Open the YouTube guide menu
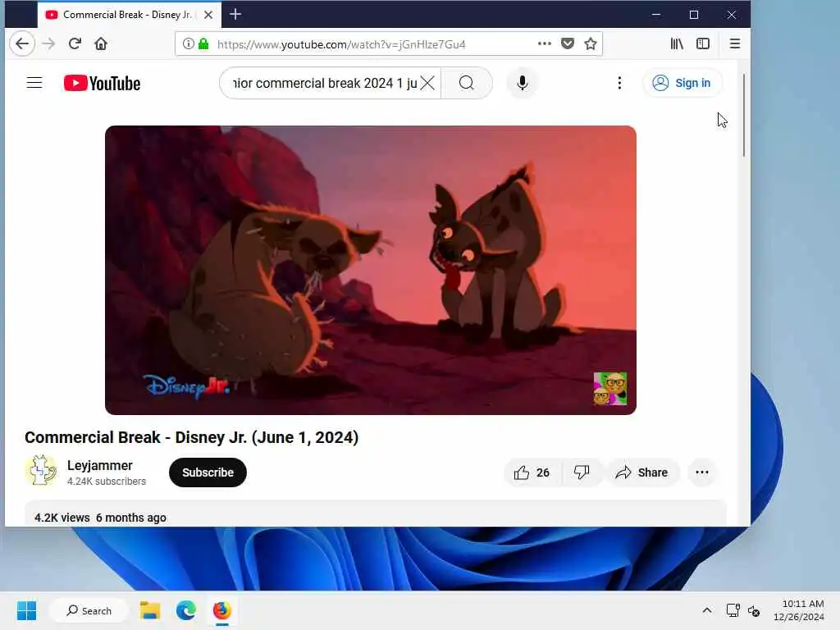 tap(34, 83)
